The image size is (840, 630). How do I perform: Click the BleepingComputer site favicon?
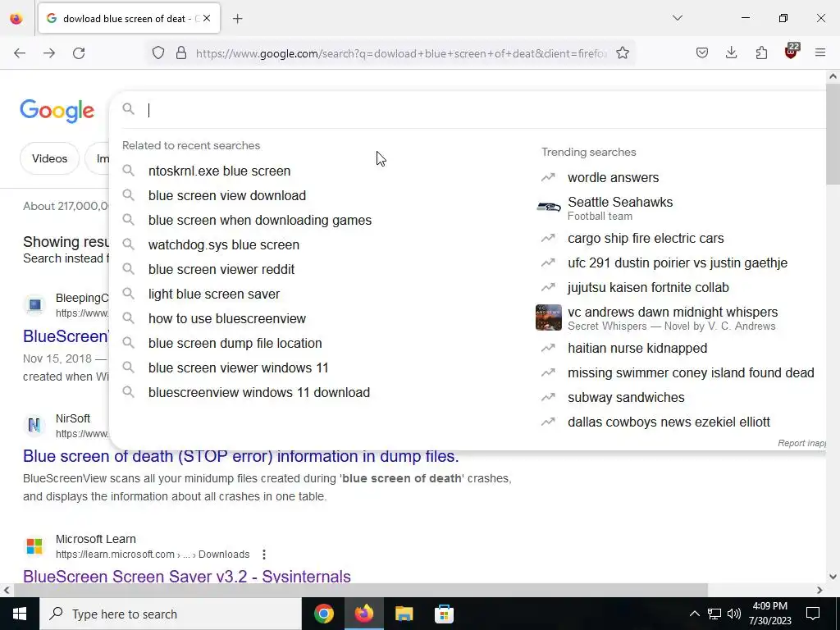click(34, 305)
